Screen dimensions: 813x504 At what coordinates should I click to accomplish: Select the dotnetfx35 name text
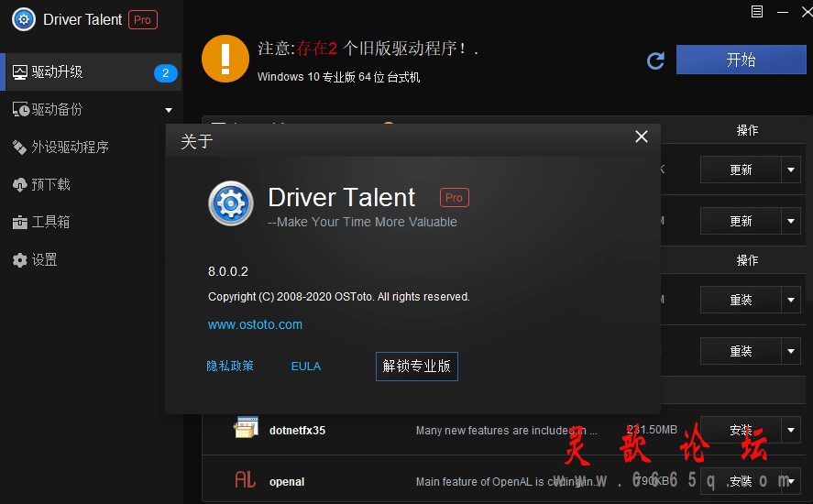click(x=297, y=431)
